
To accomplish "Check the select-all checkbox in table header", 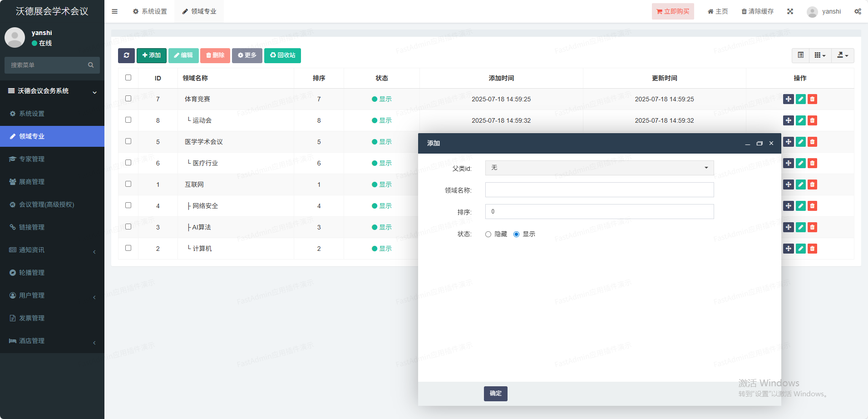I will pyautogui.click(x=128, y=78).
